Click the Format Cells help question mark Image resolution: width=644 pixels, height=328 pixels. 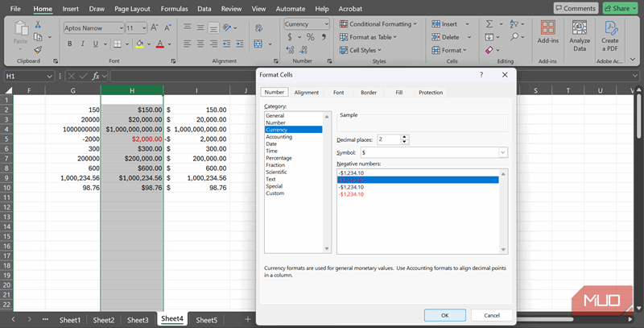[x=481, y=75]
